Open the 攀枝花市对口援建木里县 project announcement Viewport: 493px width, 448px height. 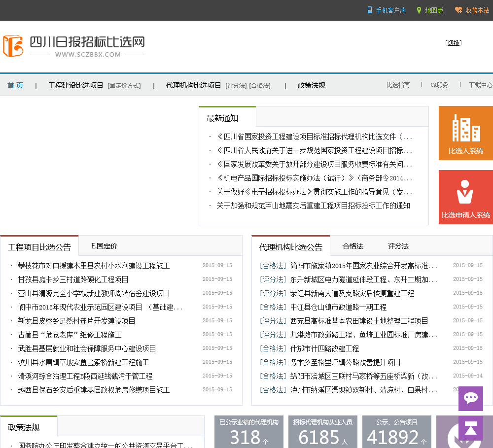(x=94, y=266)
